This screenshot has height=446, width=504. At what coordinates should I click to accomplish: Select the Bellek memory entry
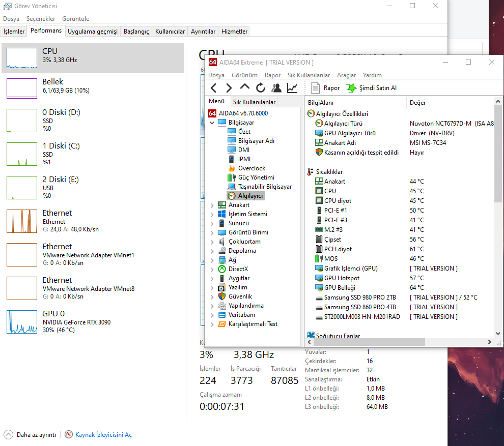tap(93, 88)
